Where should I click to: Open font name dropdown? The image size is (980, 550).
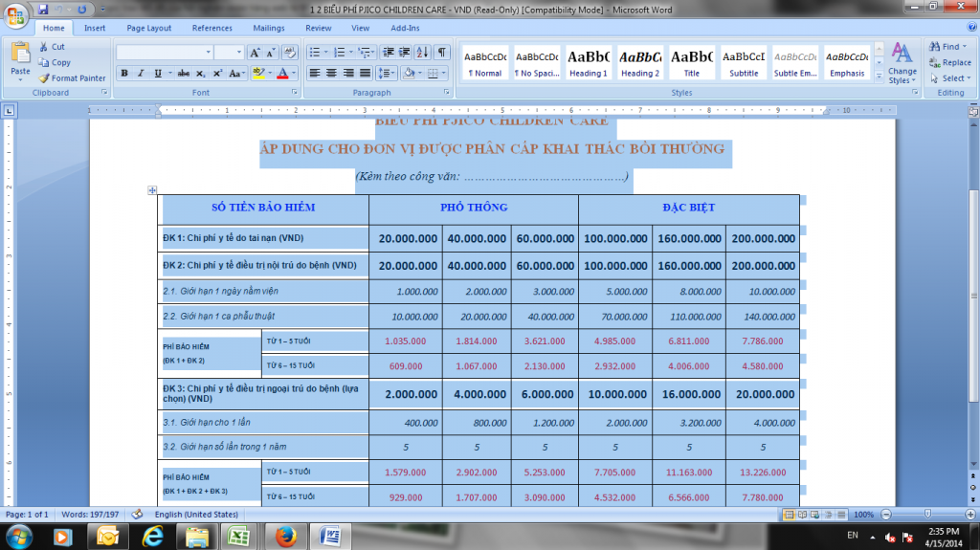pos(208,53)
